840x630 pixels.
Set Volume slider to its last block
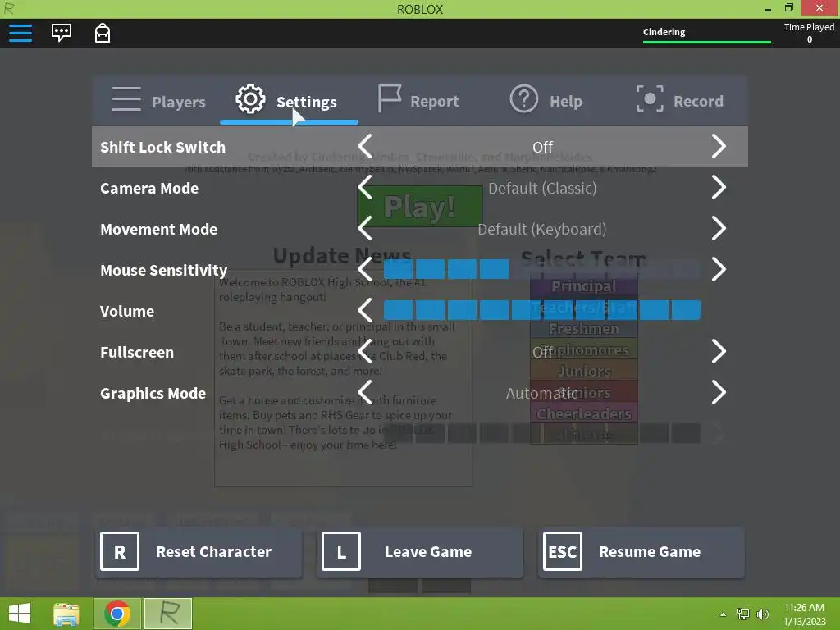[x=686, y=310]
